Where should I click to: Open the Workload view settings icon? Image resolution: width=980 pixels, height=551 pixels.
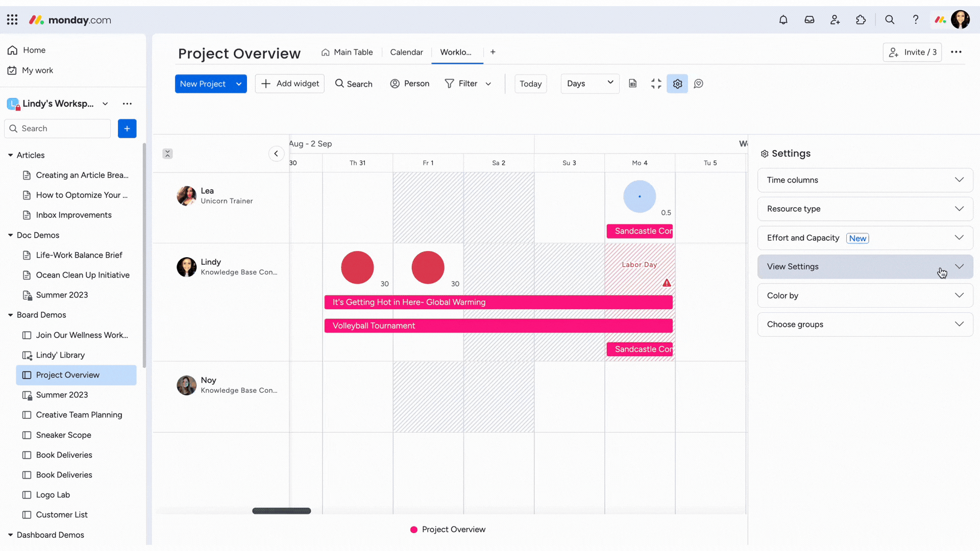pyautogui.click(x=678, y=84)
